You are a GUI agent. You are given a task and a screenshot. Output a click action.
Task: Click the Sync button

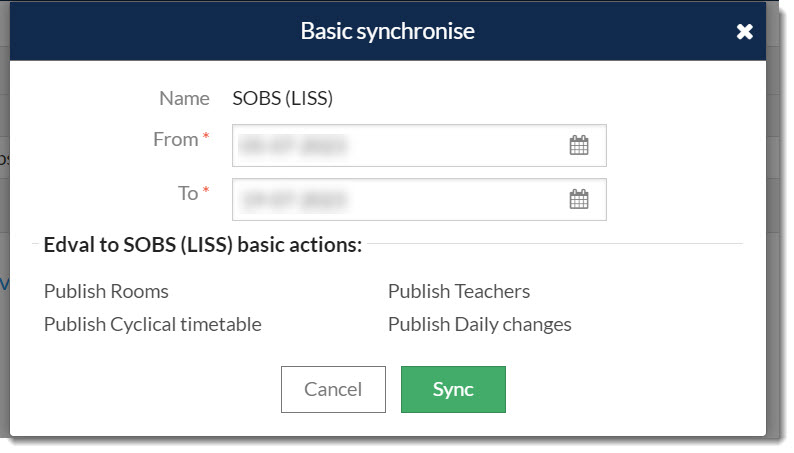[453, 389]
